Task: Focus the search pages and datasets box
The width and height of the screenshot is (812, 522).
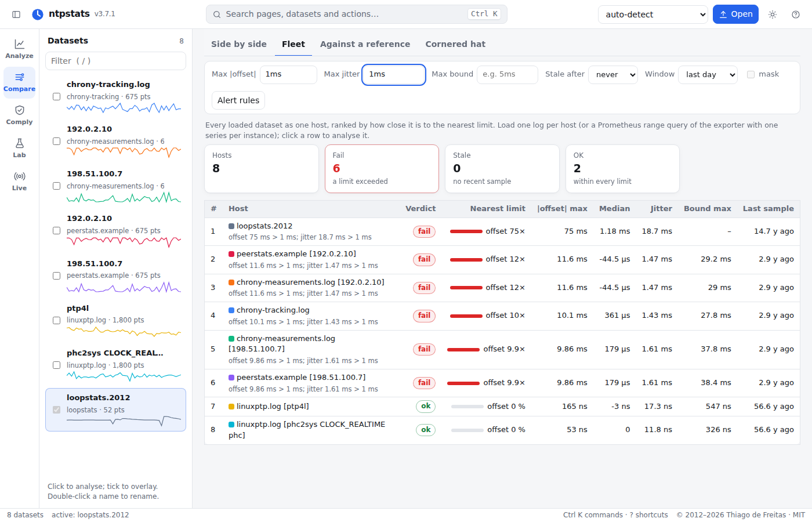Action: [x=357, y=14]
